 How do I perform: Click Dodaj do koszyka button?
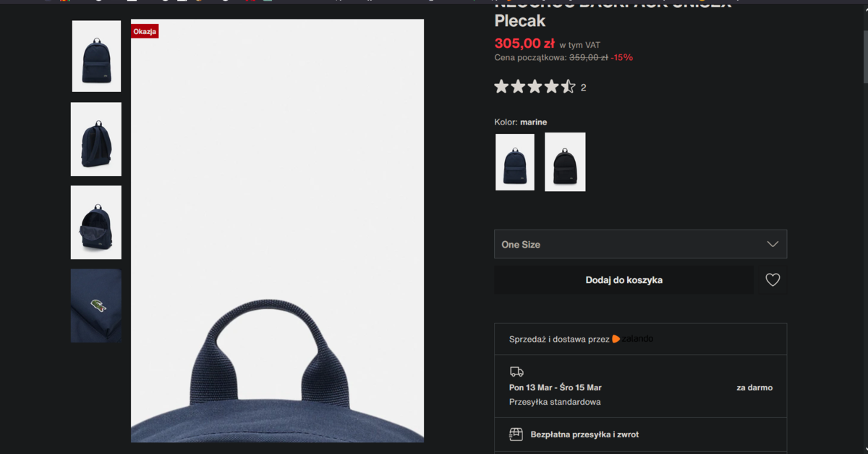[624, 279]
